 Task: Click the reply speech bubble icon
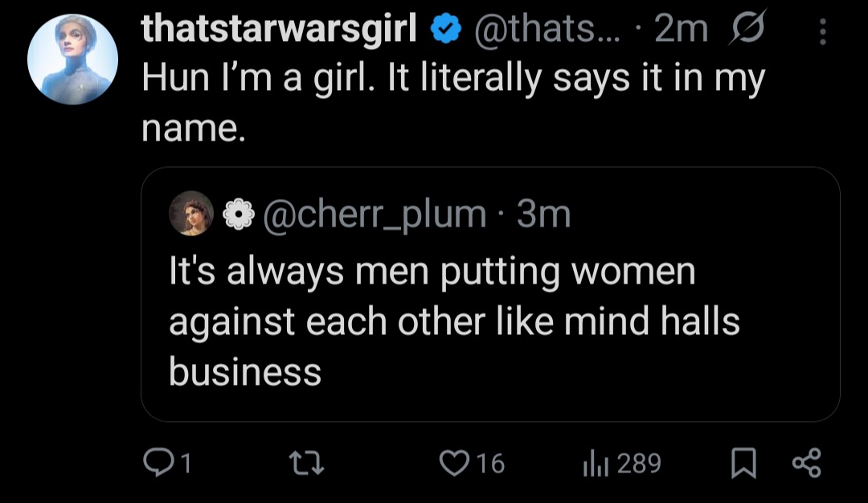point(158,463)
